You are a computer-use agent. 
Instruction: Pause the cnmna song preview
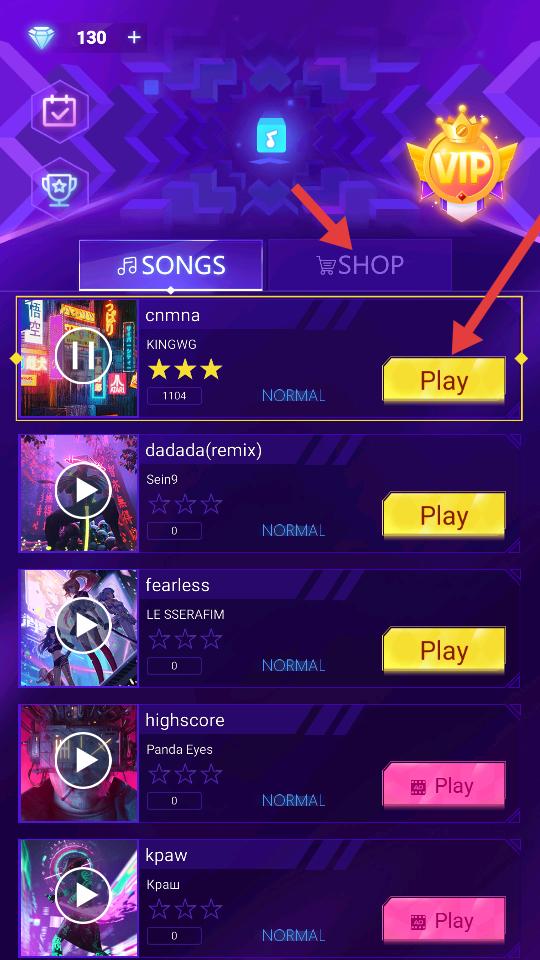click(83, 356)
